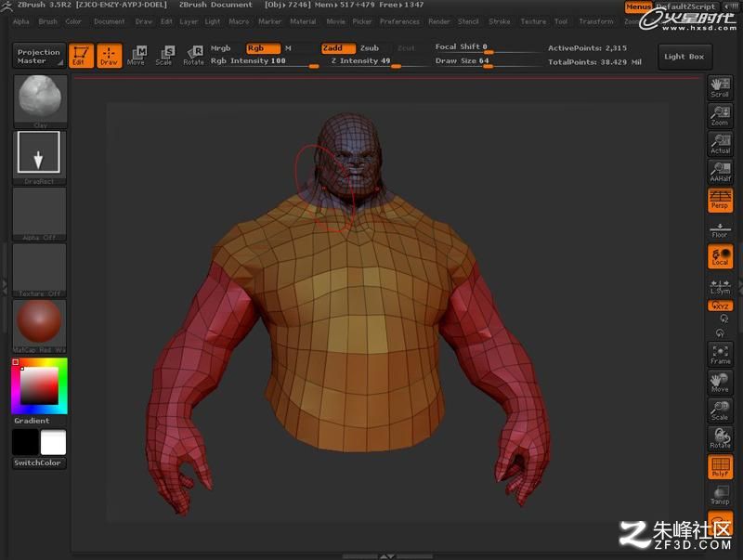The height and width of the screenshot is (560, 743).
Task: Toggle PolyF polyframe display
Action: (720, 466)
